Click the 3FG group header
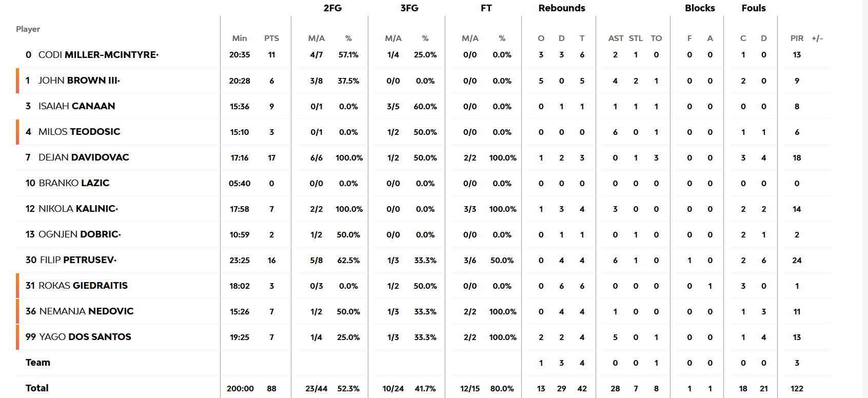 409,8
